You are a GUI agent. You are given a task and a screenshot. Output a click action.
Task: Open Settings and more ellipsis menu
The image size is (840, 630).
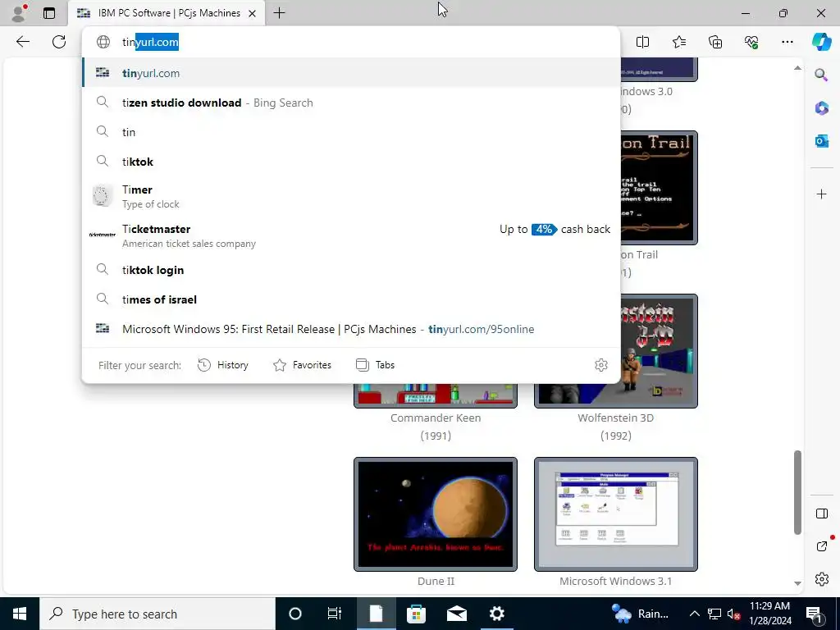pos(787,42)
